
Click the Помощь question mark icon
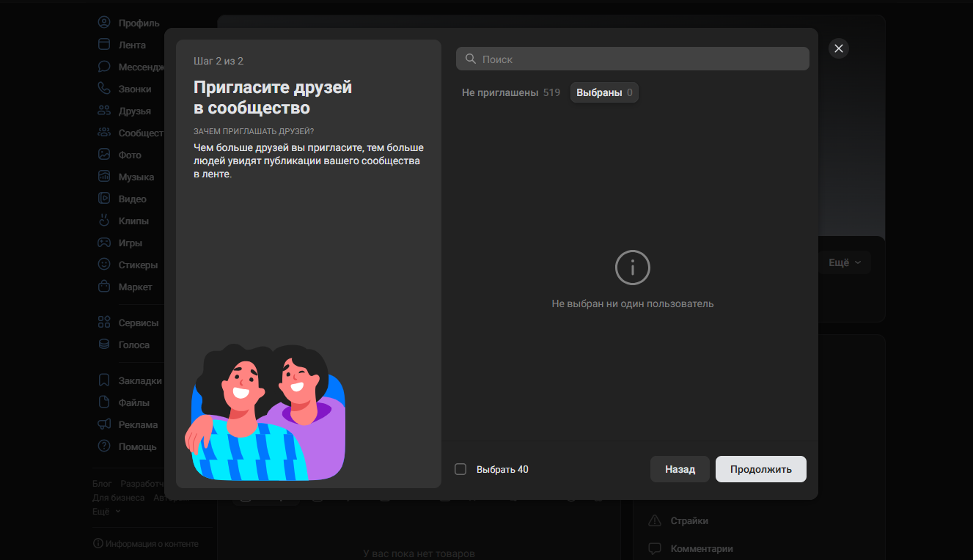(x=104, y=446)
